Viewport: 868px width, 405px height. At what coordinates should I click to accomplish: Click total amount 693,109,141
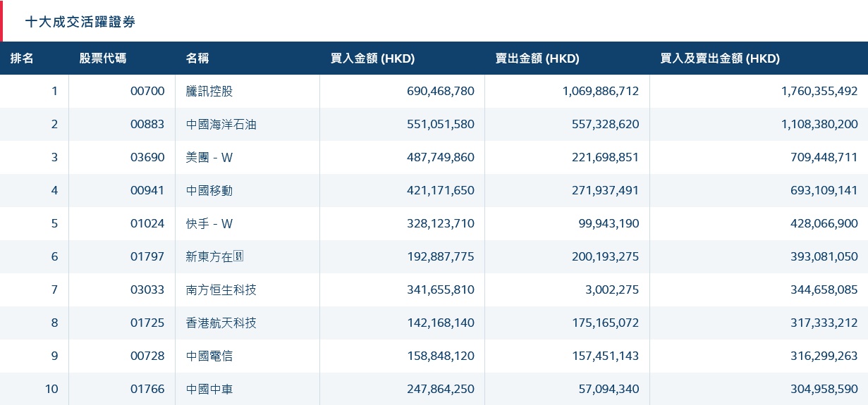[x=824, y=190]
